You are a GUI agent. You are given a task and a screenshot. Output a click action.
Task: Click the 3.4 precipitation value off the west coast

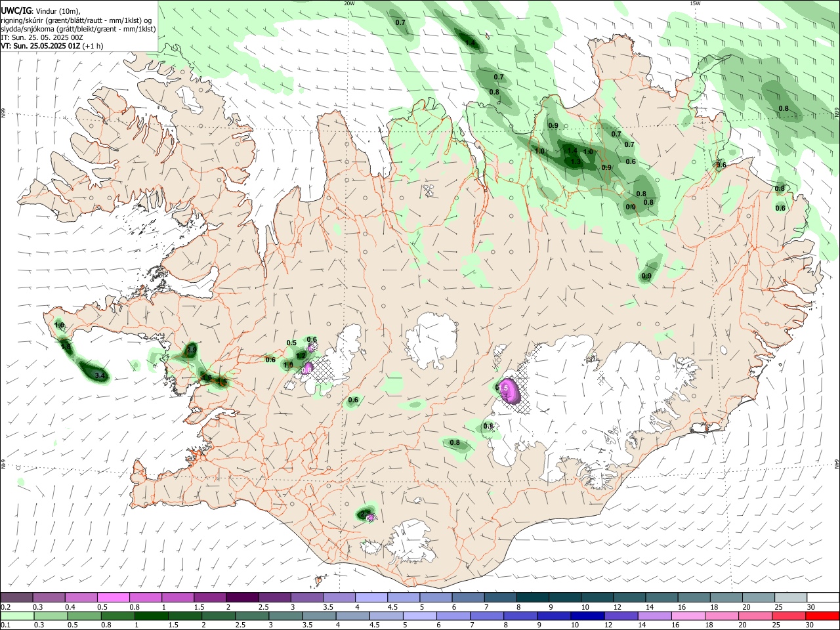click(x=100, y=376)
